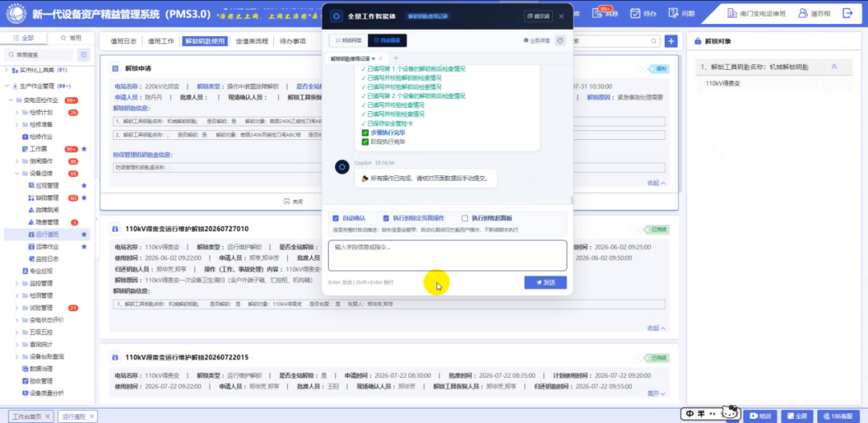This screenshot has height=423, width=868.
Task: Enable the 执行时收起面板 checkbox
Action: click(465, 218)
